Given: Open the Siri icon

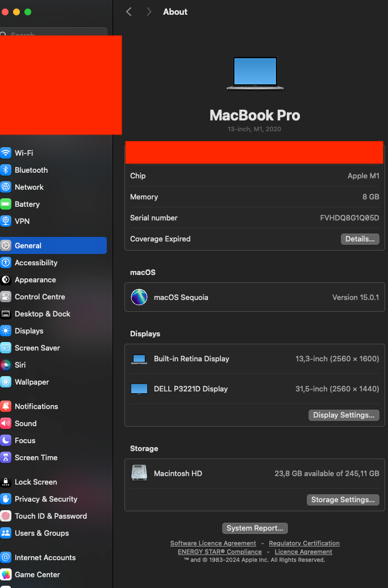Looking at the screenshot, I should pyautogui.click(x=6, y=365).
